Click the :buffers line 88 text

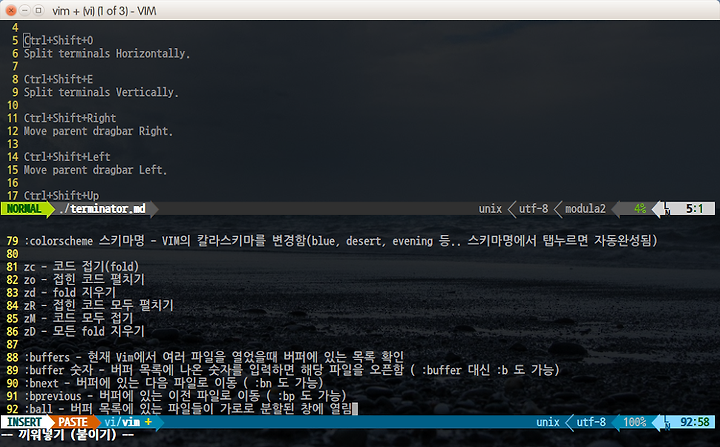coord(214,357)
